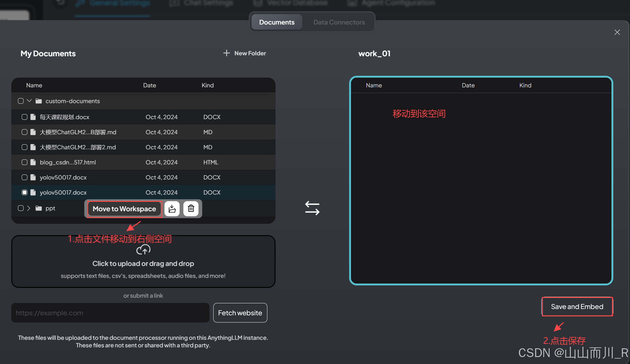Select the ppt folder name
Viewport: 630px width, 364px height.
(50, 208)
